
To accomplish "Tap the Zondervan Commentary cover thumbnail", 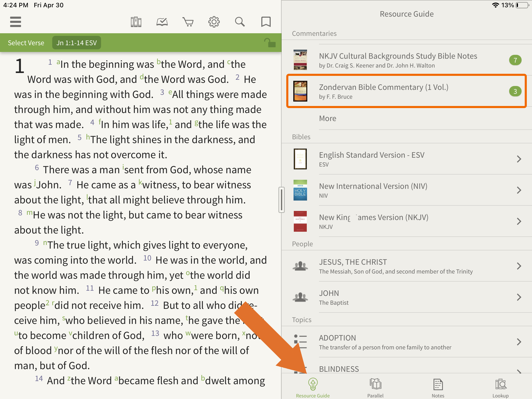I will (300, 91).
